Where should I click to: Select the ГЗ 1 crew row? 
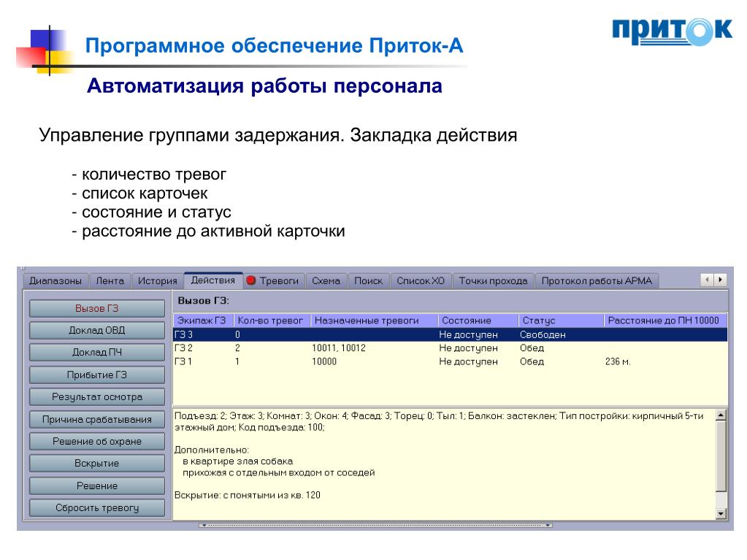tap(451, 361)
